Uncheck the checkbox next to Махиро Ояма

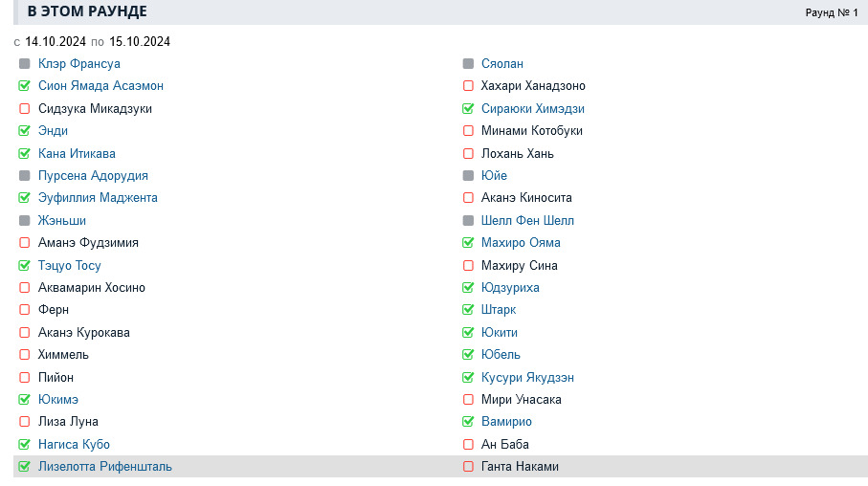tap(468, 243)
